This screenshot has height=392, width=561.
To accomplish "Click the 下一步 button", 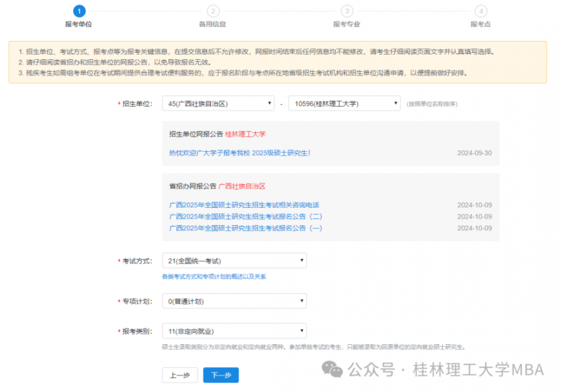I will (x=221, y=376).
